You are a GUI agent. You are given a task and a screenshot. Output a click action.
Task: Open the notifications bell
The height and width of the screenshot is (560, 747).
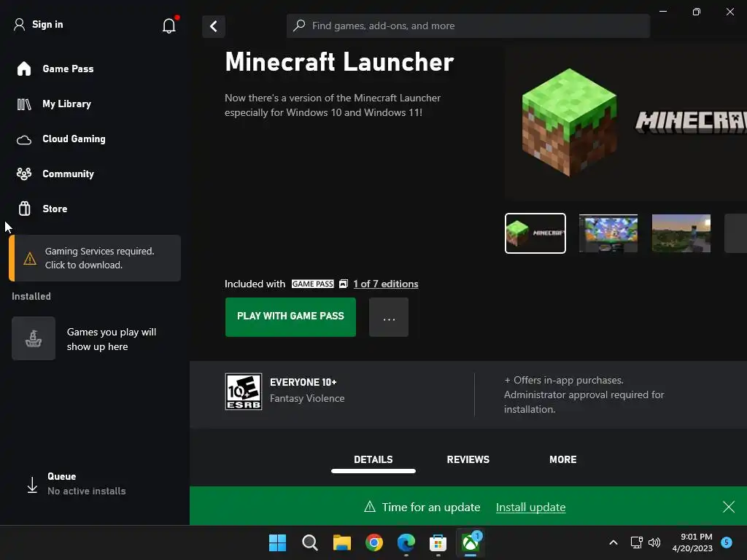(169, 26)
